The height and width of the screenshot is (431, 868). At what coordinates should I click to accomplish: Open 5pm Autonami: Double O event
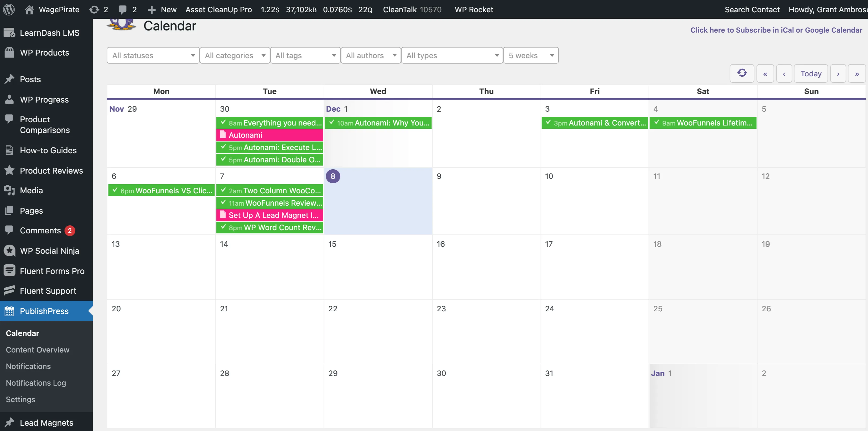270,160
